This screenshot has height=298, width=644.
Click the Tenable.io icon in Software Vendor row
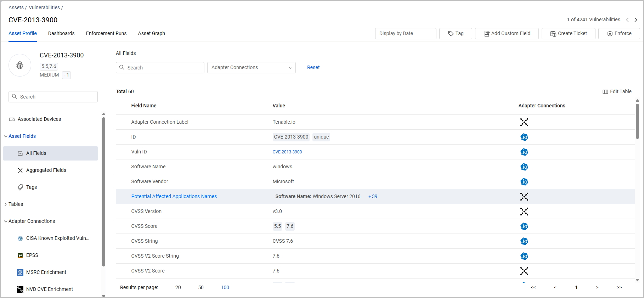click(x=524, y=182)
